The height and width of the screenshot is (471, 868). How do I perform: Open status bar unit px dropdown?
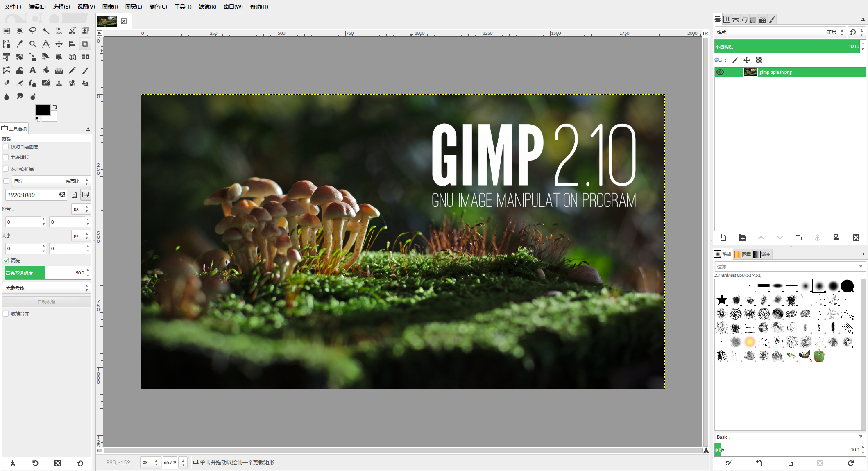150,462
